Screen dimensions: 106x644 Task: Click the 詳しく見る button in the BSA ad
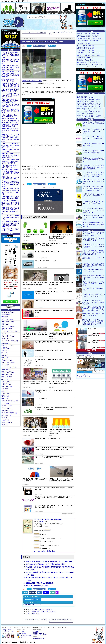pos(11,302)
